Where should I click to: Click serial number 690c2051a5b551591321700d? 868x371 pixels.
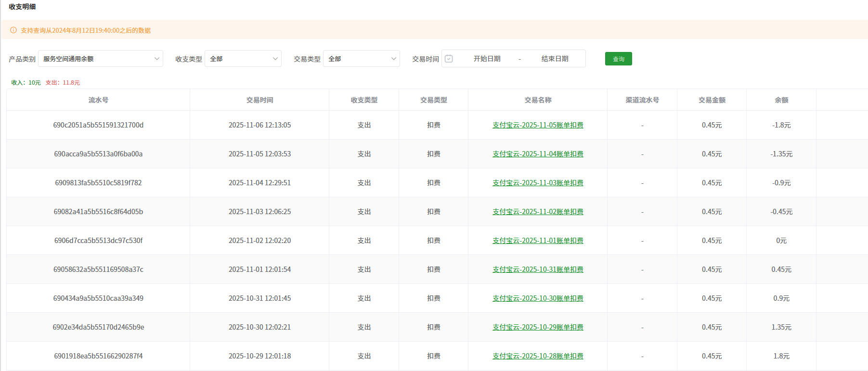[98, 125]
